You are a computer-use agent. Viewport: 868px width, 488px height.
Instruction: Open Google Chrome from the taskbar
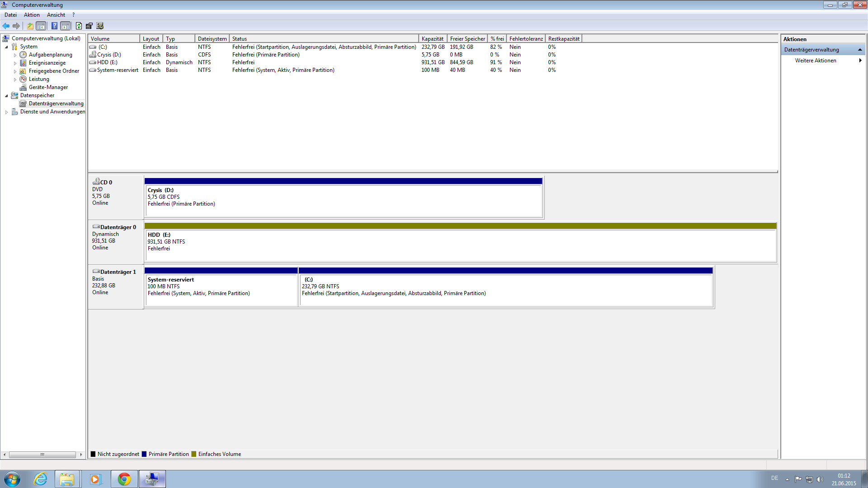(124, 479)
